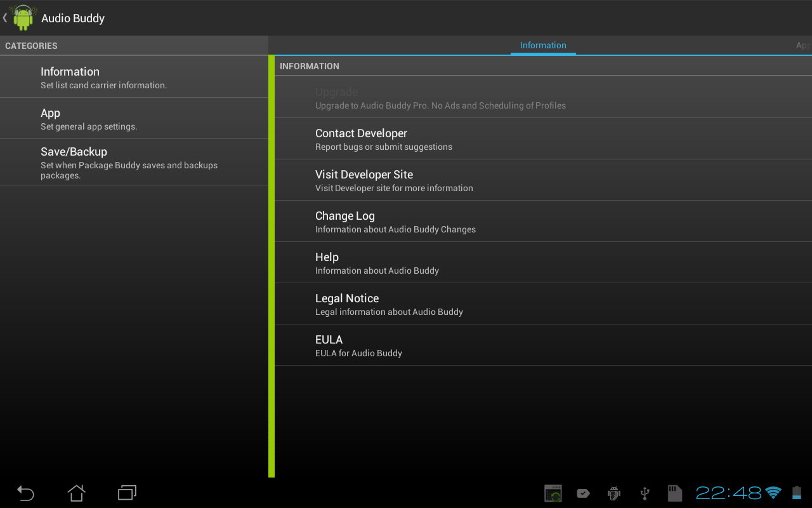Screen dimensions: 812x508
Task: Tap the SD card status icon
Action: click(x=674, y=493)
